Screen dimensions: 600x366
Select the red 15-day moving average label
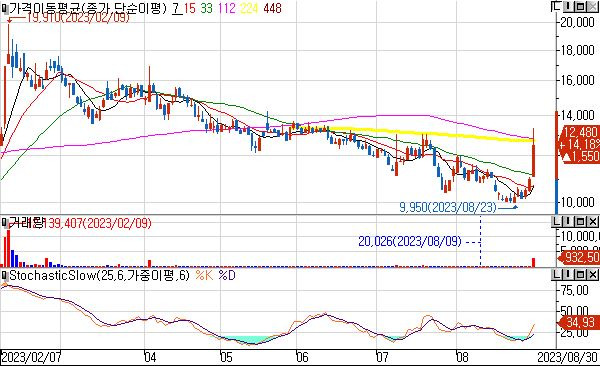tap(189, 8)
